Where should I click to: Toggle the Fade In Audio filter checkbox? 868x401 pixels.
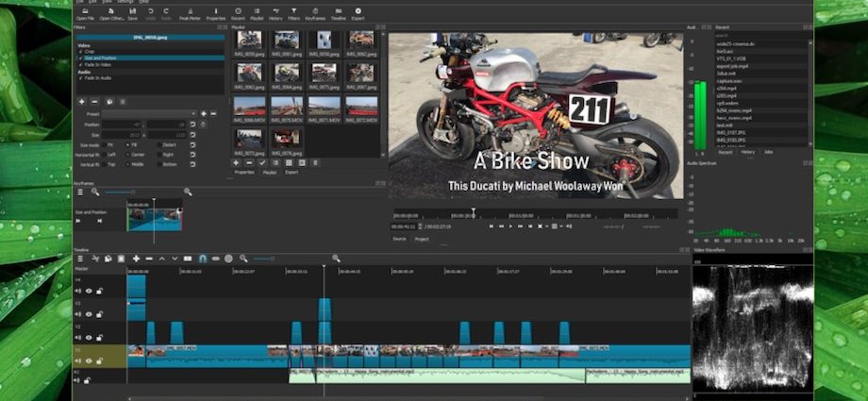(81, 78)
